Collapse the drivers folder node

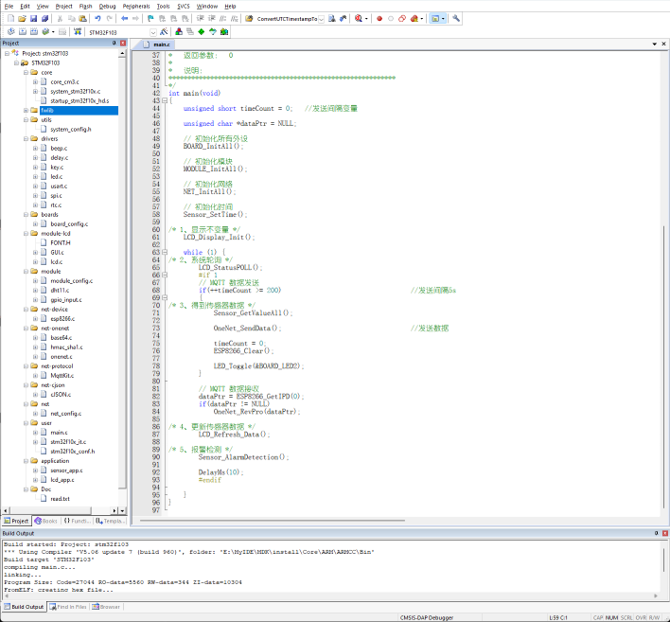[x=26, y=138]
